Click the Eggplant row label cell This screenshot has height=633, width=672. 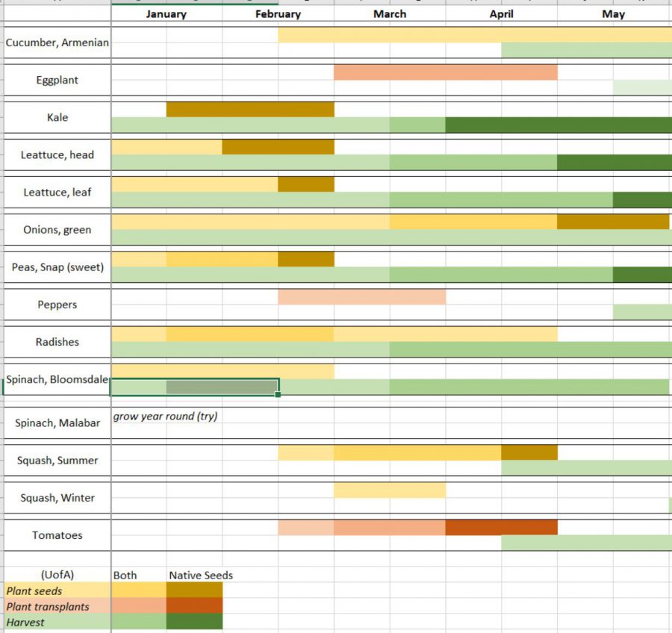[x=57, y=80]
